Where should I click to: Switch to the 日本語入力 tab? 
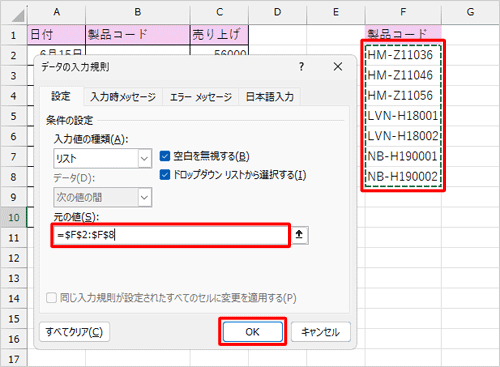click(x=270, y=97)
